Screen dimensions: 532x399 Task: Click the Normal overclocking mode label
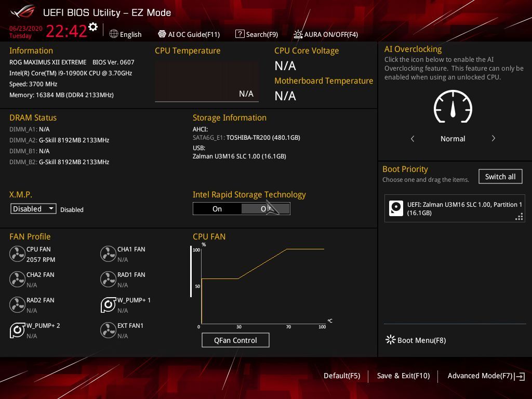(453, 138)
